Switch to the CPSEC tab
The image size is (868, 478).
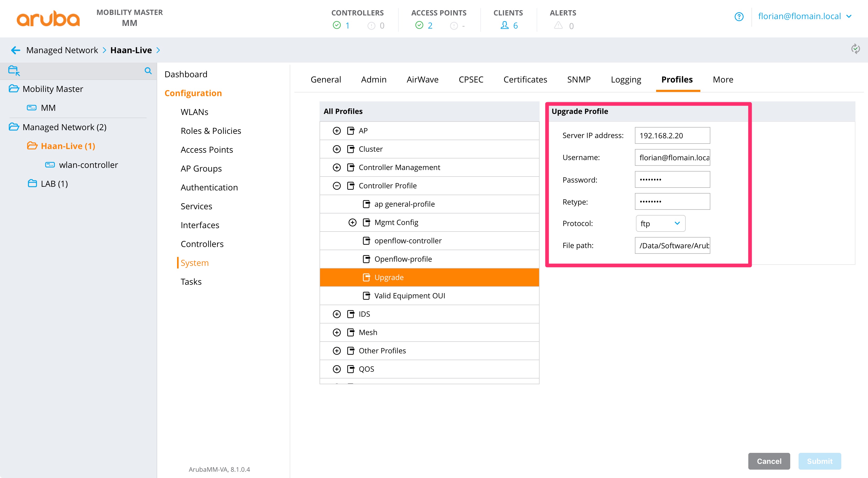pyautogui.click(x=471, y=80)
